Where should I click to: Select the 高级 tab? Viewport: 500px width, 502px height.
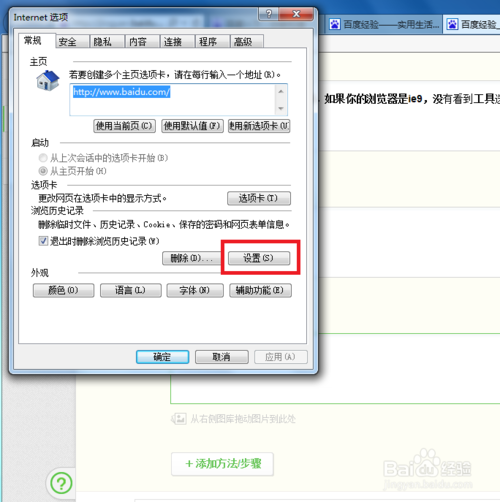coord(247,42)
